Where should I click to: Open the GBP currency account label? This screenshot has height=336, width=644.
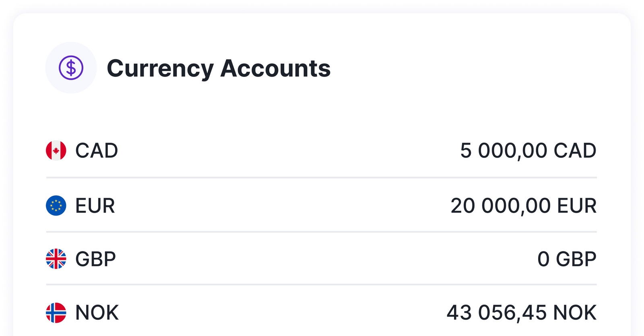[x=95, y=259]
